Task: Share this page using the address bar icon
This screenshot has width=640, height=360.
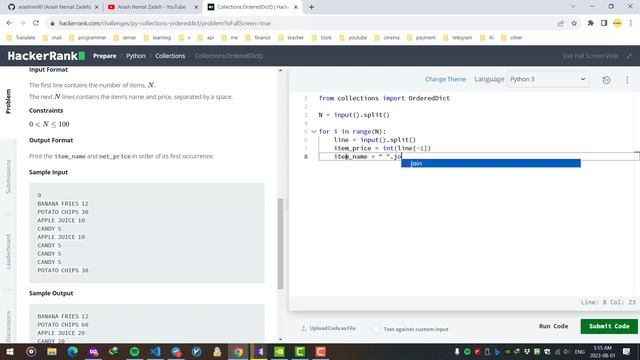Action: coord(561,23)
